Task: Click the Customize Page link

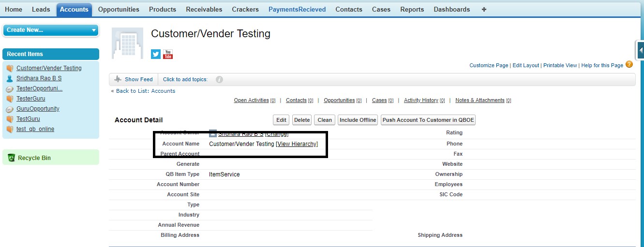Action: pos(489,65)
